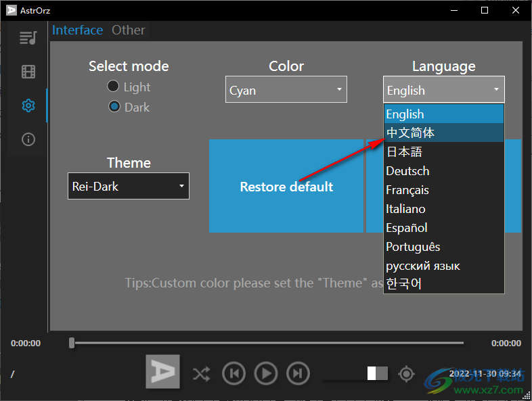Click the playback progress slider handle
532x401 pixels.
[72, 343]
